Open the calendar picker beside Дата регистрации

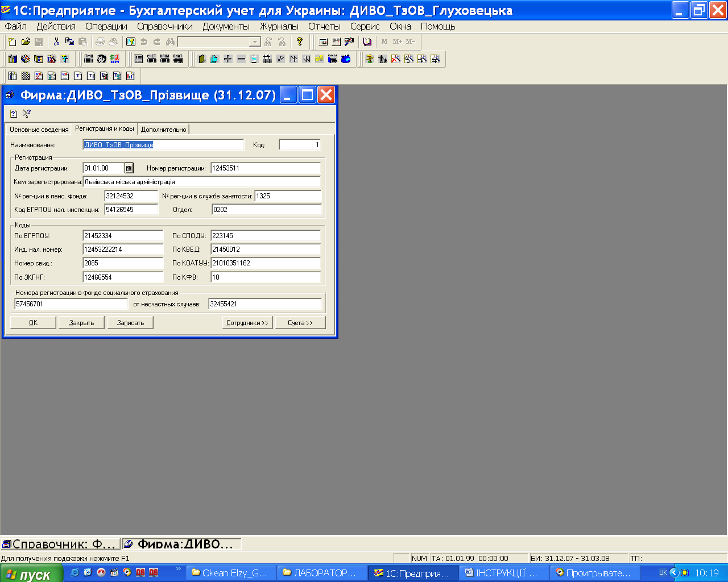click(129, 168)
